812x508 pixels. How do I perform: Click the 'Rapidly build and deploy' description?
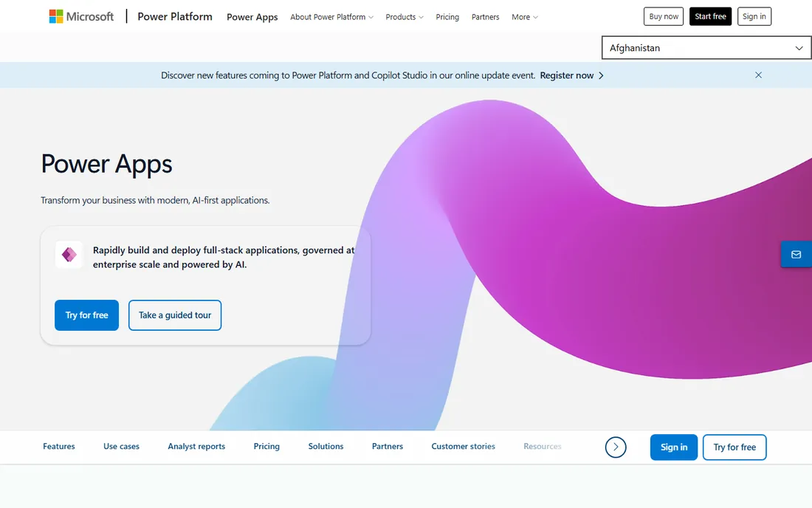224,258
